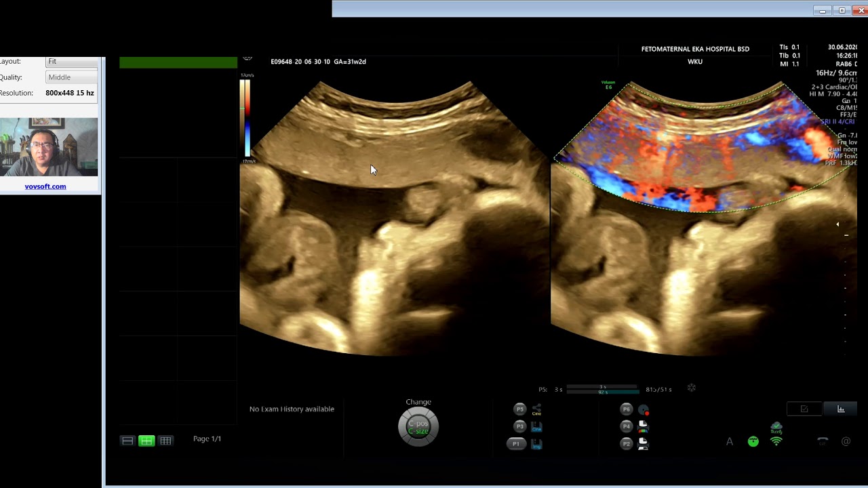Click the P4 programmable key
868x488 pixels.
point(627,426)
